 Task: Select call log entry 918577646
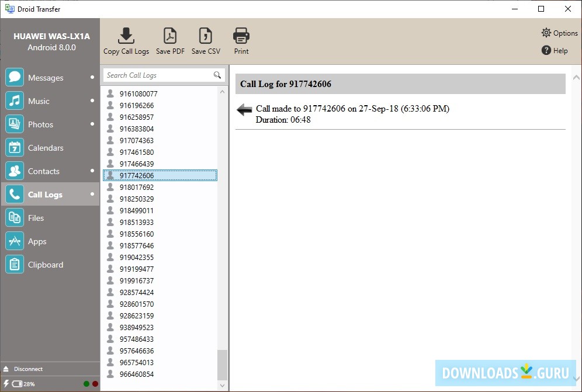[160, 246]
